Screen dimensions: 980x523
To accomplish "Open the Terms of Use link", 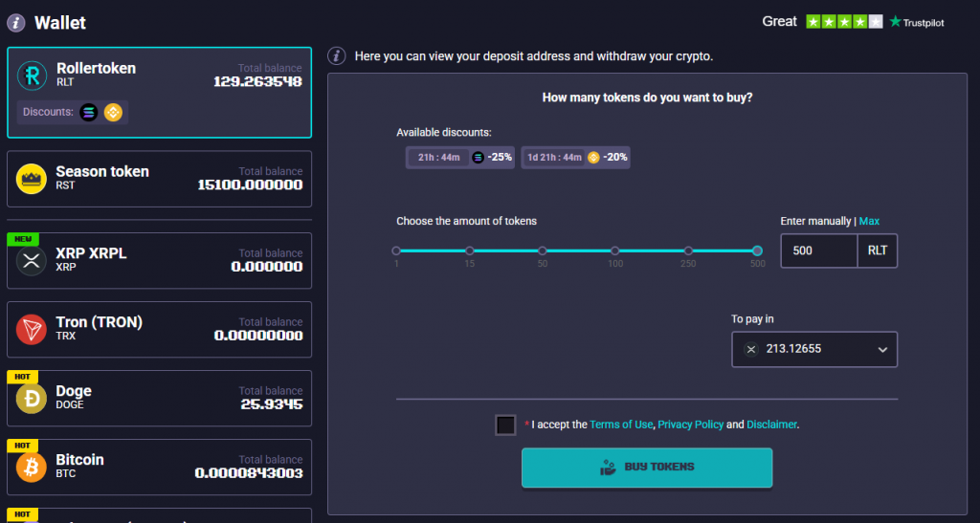I will click(x=621, y=425).
